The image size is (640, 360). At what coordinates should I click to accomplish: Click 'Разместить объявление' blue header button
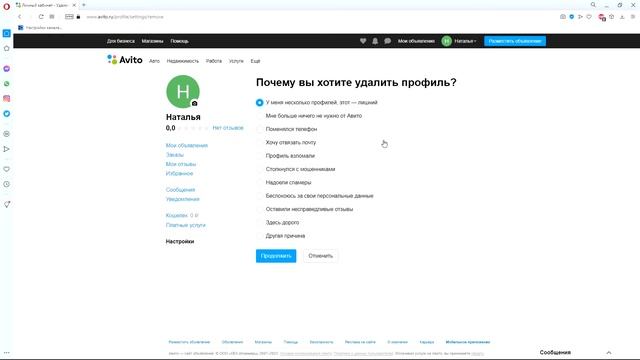point(515,41)
